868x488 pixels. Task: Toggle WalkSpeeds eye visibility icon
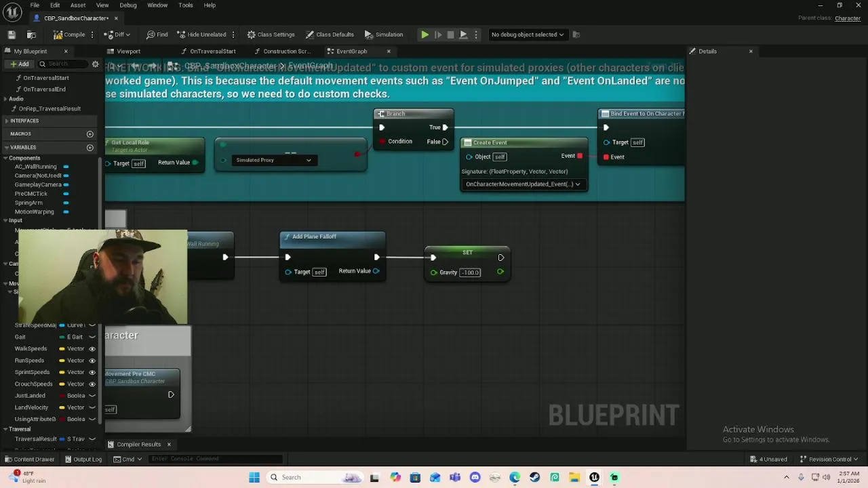coord(92,349)
